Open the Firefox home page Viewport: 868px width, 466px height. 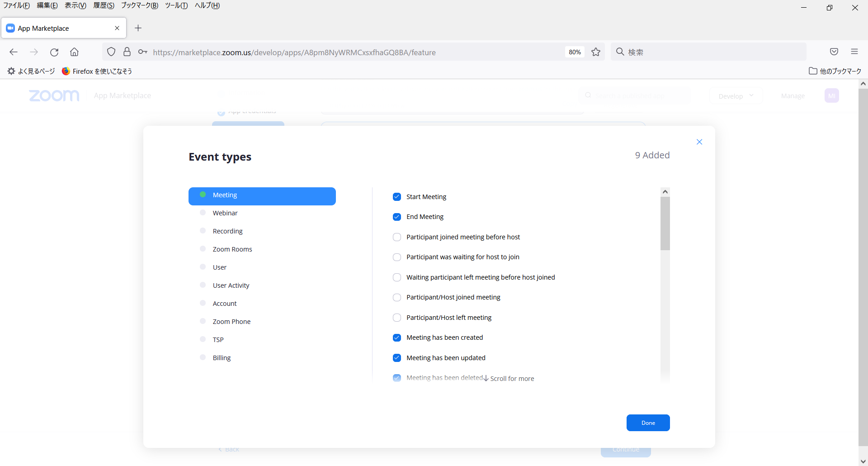click(74, 52)
